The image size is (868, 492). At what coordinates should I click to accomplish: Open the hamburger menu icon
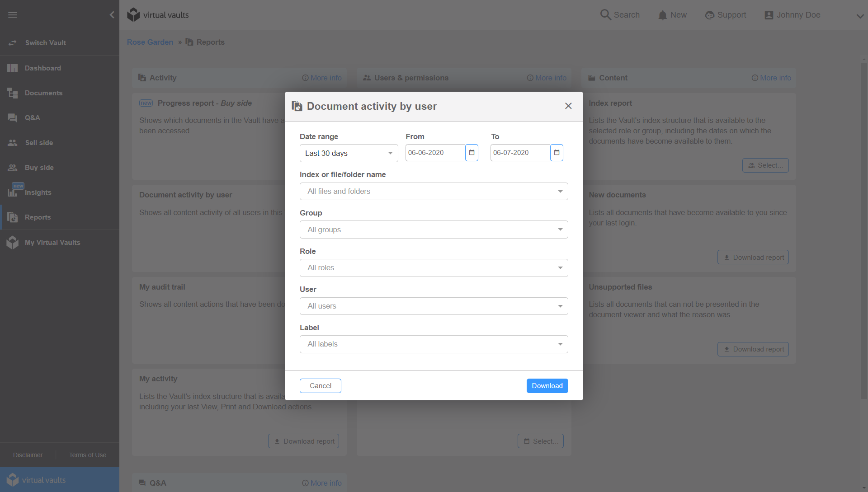pyautogui.click(x=13, y=14)
